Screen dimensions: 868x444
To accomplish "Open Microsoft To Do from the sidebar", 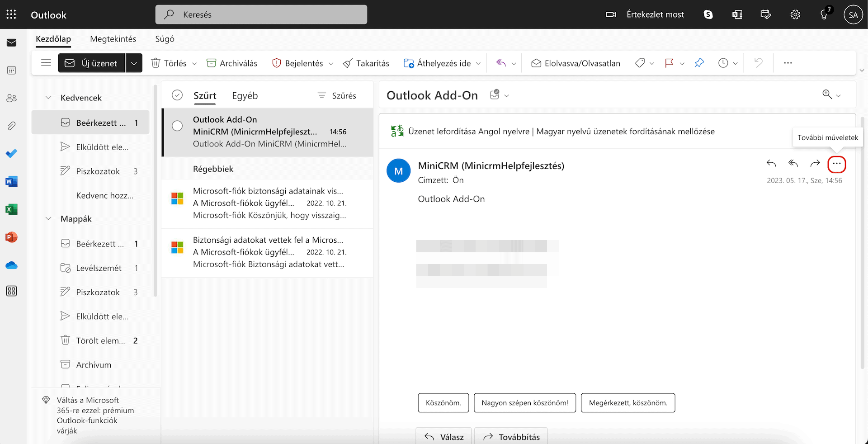I will click(11, 154).
